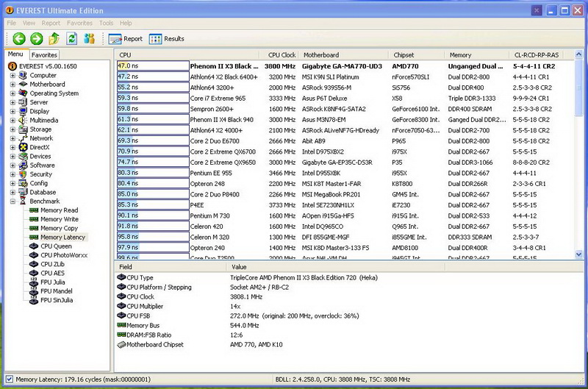Open the Favorites menu
The image size is (588, 389).
click(79, 23)
